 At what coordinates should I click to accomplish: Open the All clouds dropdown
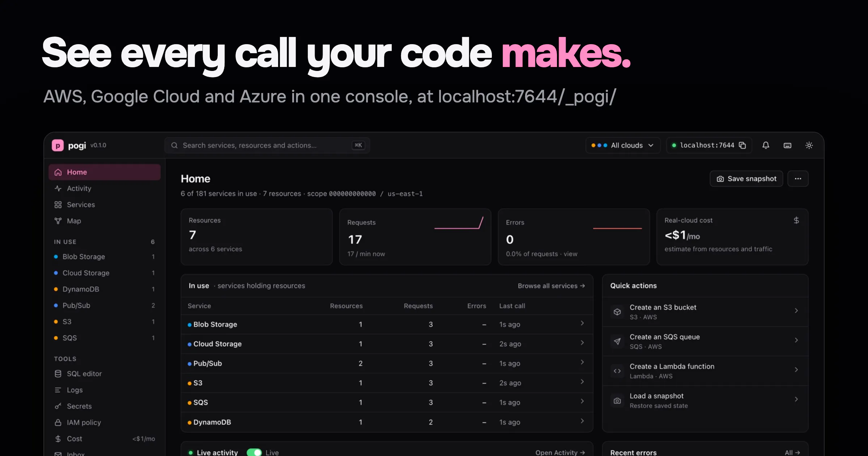click(623, 145)
